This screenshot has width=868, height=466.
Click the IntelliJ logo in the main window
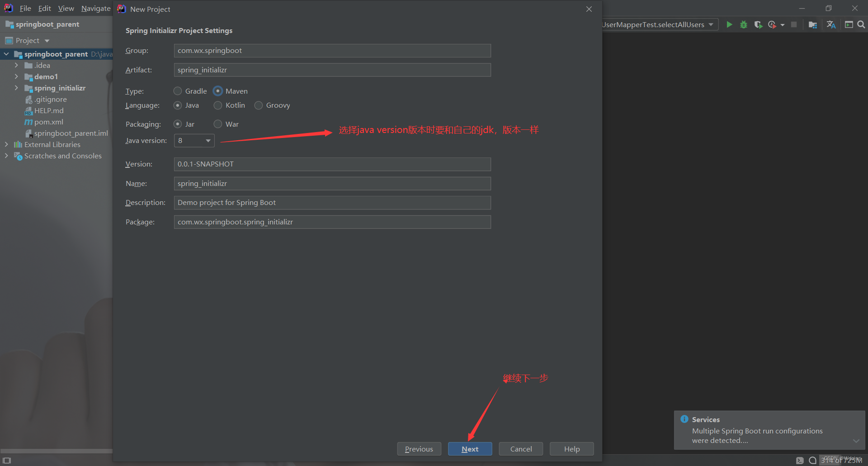pos(9,8)
